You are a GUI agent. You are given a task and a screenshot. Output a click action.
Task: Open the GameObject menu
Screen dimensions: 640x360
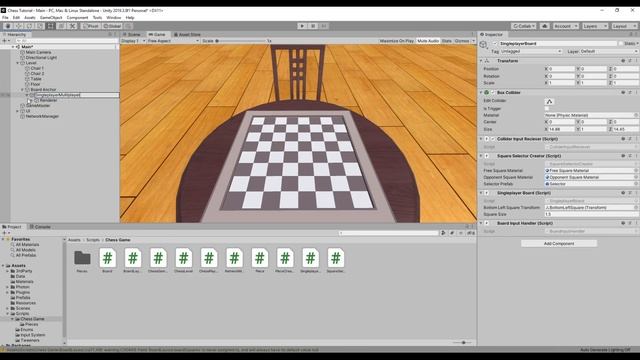point(51,18)
